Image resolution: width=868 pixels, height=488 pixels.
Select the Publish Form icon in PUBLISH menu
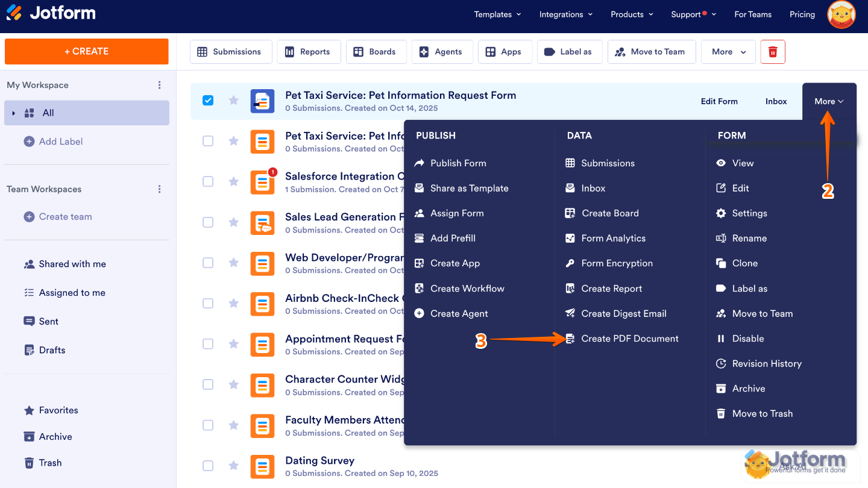418,163
